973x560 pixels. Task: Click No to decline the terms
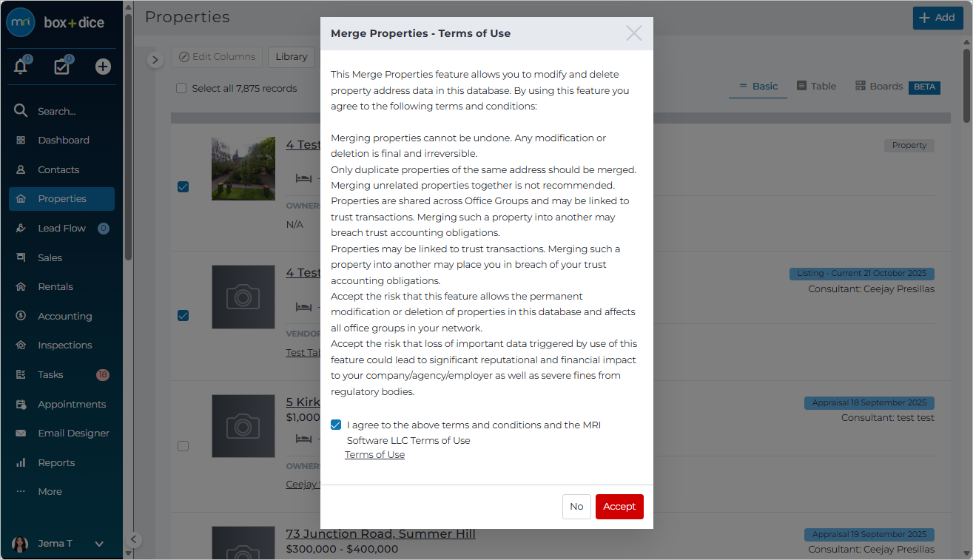pos(576,507)
